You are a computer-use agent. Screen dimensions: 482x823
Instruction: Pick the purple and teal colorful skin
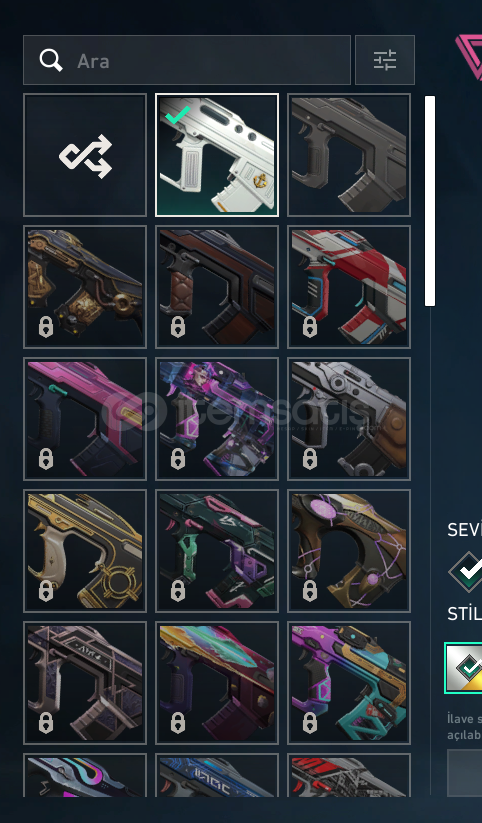coord(349,683)
